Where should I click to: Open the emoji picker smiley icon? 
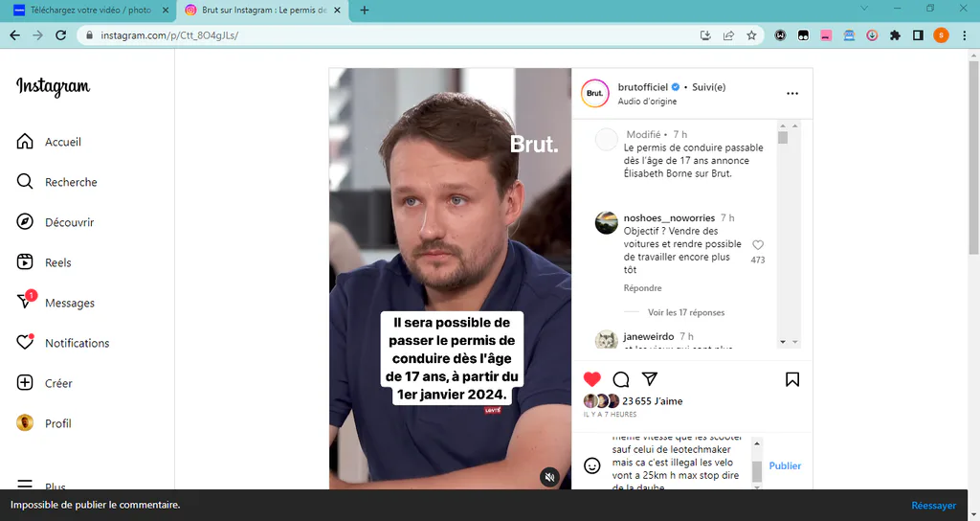point(591,465)
